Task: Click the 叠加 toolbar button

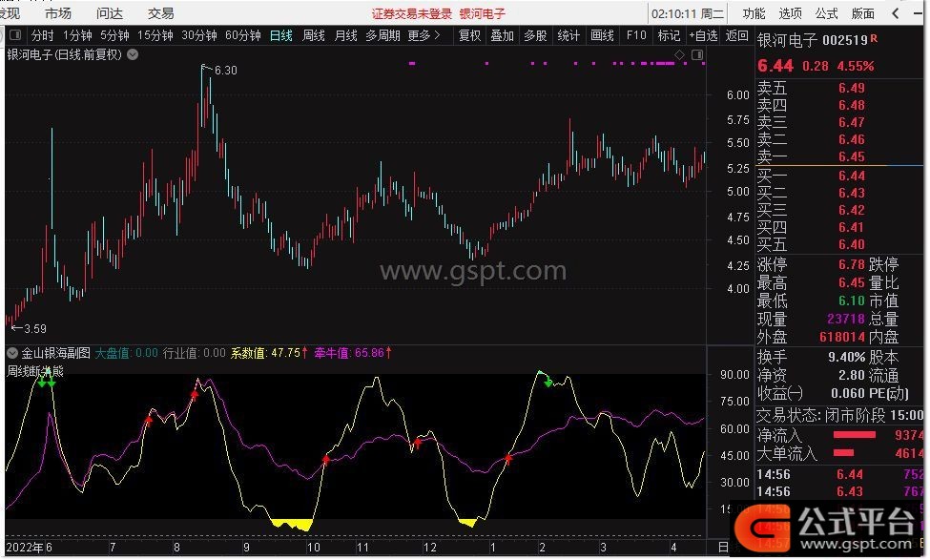Action: (x=502, y=35)
